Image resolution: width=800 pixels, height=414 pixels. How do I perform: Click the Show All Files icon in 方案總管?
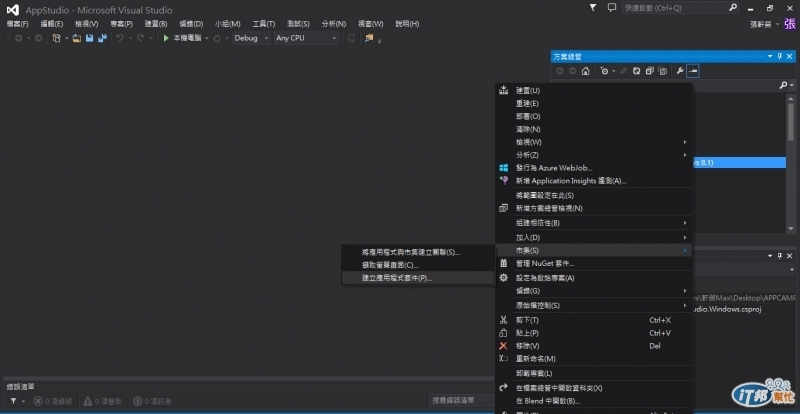(x=663, y=71)
